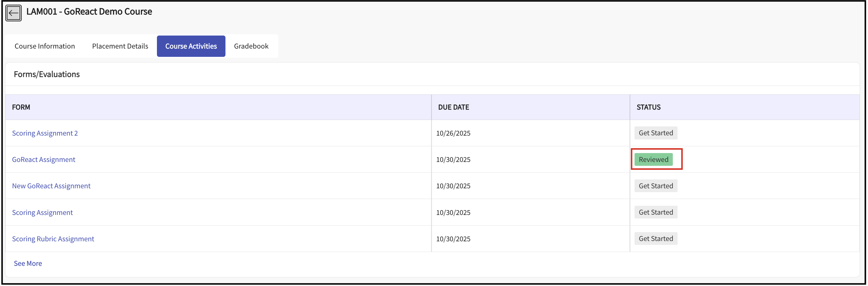868x286 pixels.
Task: Select the Course Activities tab
Action: coord(191,46)
